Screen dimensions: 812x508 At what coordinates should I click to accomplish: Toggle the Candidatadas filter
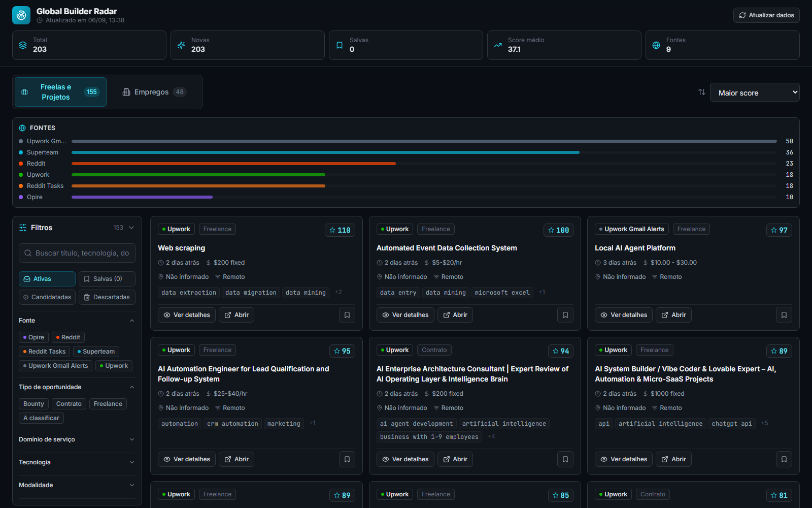(x=47, y=297)
